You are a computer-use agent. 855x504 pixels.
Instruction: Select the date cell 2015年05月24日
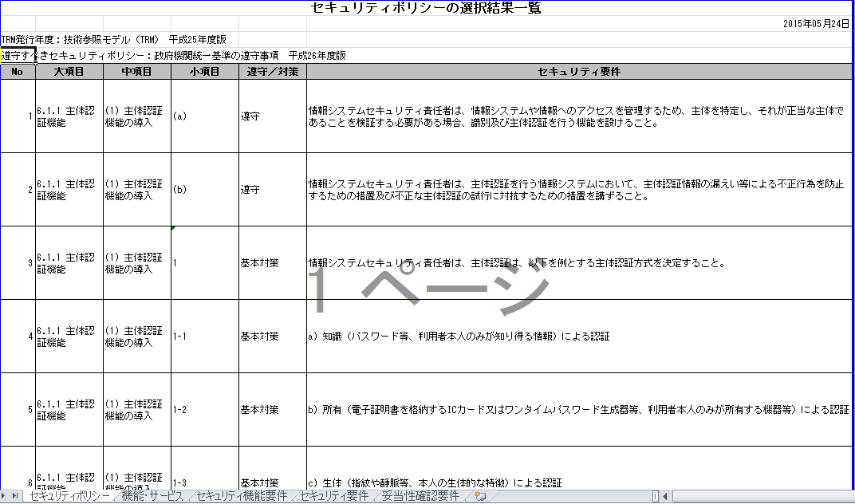816,24
